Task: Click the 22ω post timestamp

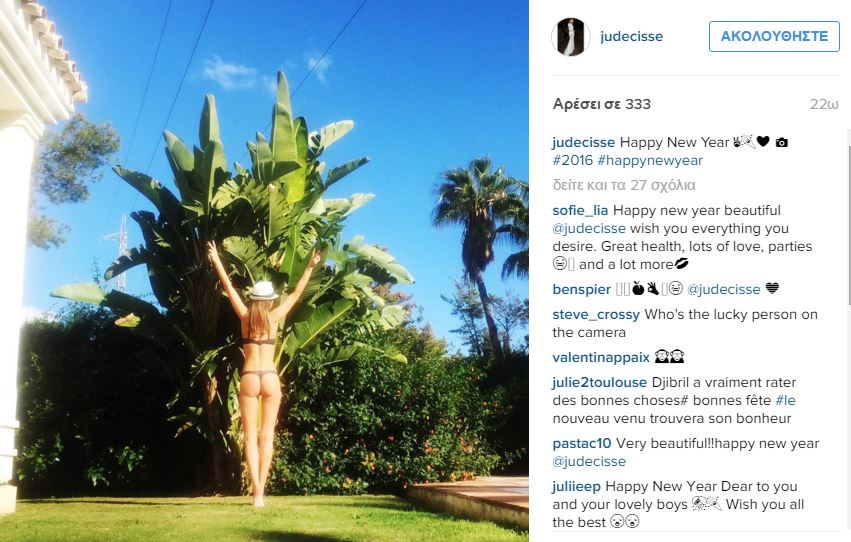Action: coord(824,104)
